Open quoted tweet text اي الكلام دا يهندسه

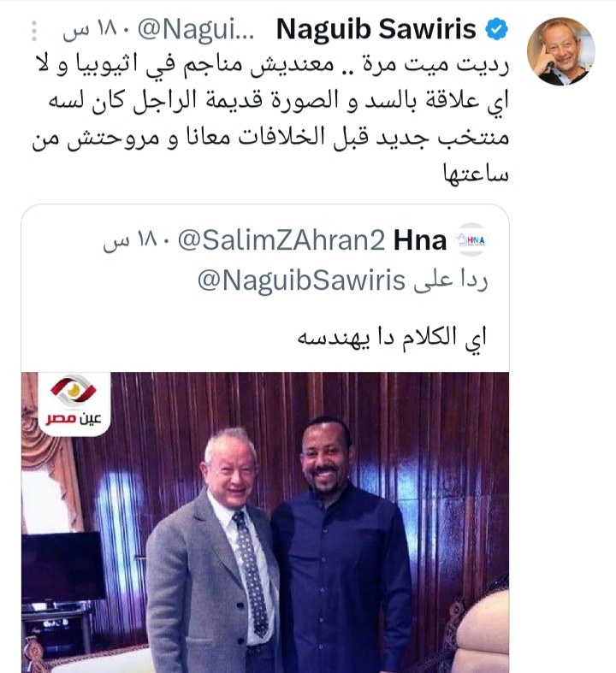coord(392,338)
